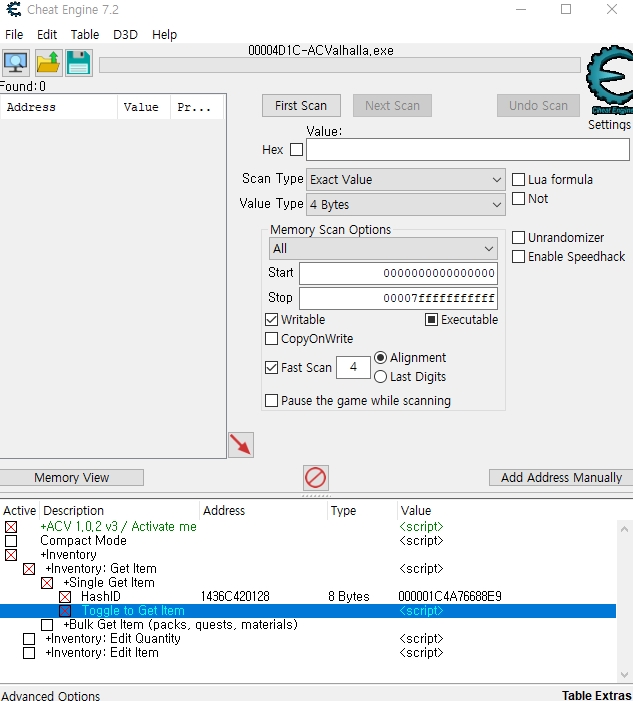Toggle the Executable checkbox
633x701 pixels.
tap(431, 320)
